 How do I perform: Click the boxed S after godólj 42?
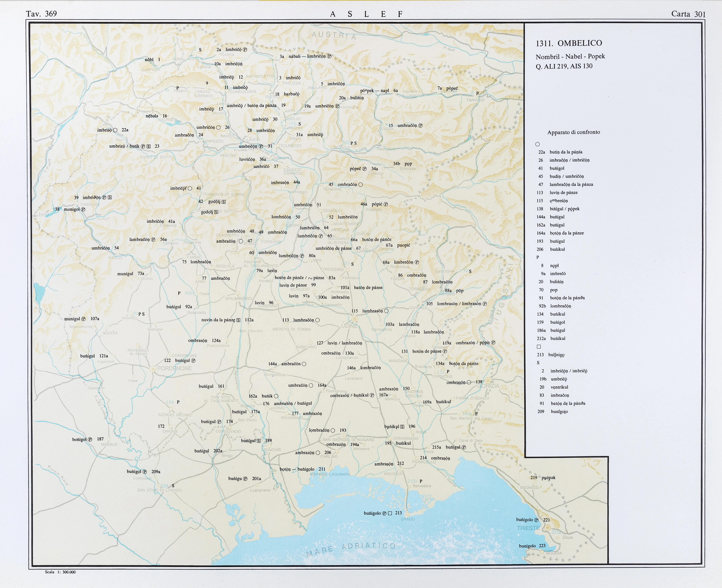coord(223,202)
